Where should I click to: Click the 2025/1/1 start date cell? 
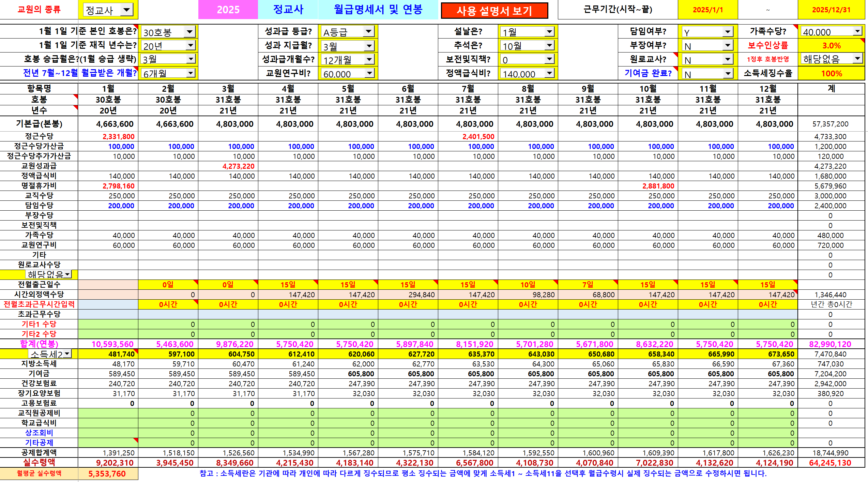[707, 10]
